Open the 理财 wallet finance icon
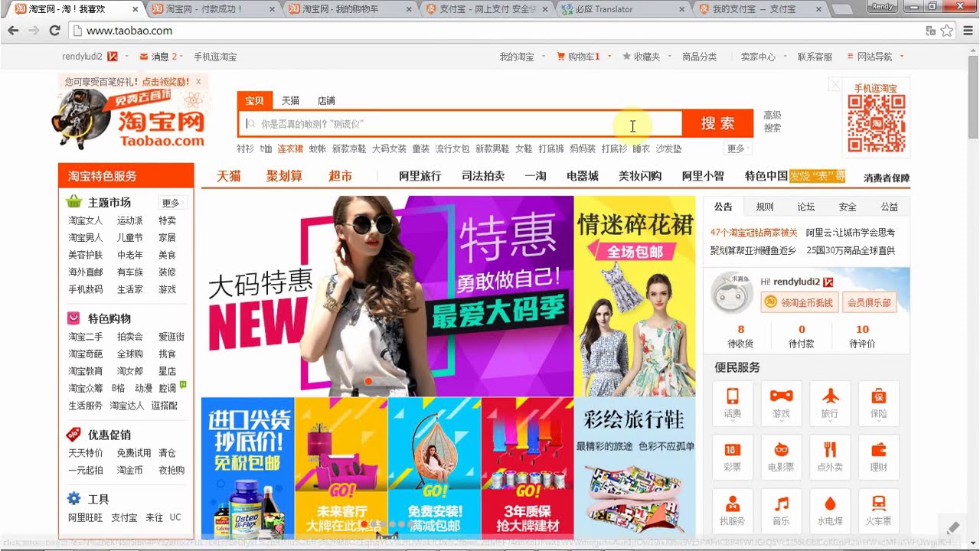This screenshot has height=551, width=980. [879, 457]
